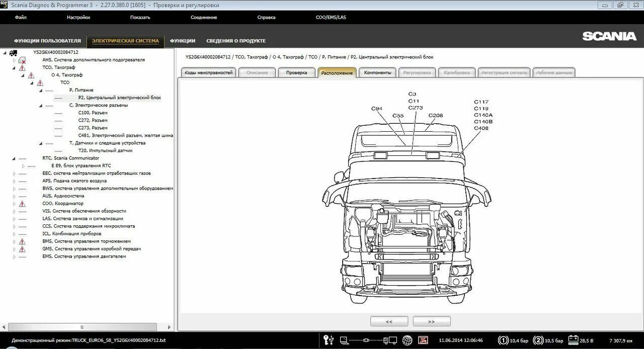This screenshot has height=349, width=644.
Task: Select BWS bodywork system item
Action: [x=108, y=188]
